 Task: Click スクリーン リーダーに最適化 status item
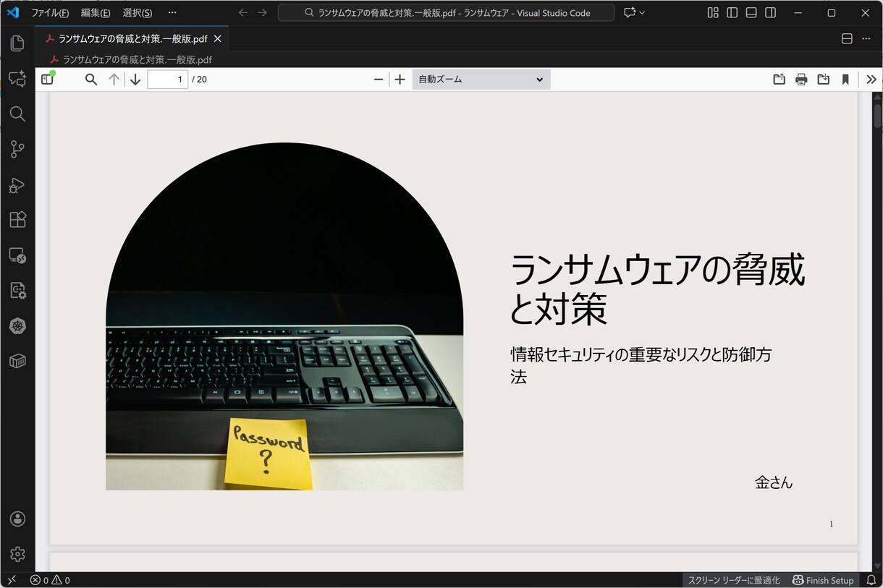(x=734, y=580)
